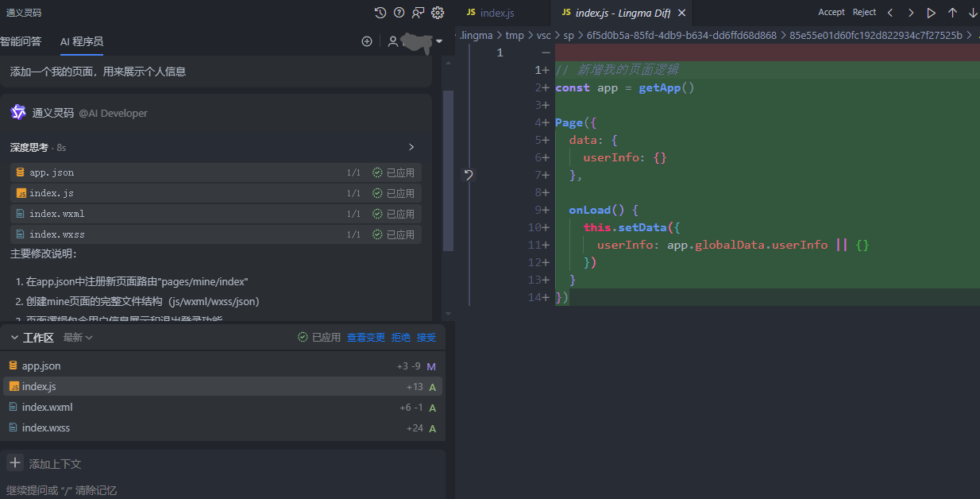The image size is (980, 499).
Task: Jump to next diff with down arrow
Action: pos(973,13)
